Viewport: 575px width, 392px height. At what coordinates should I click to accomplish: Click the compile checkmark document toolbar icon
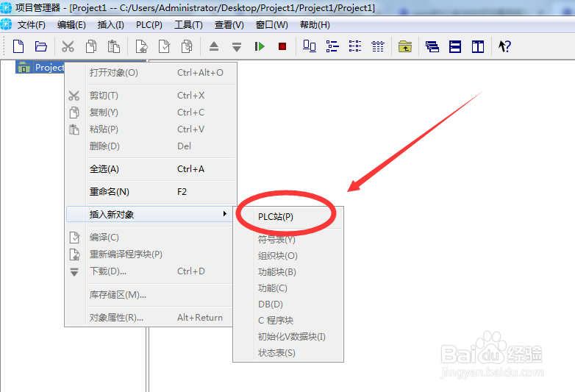coord(164,46)
